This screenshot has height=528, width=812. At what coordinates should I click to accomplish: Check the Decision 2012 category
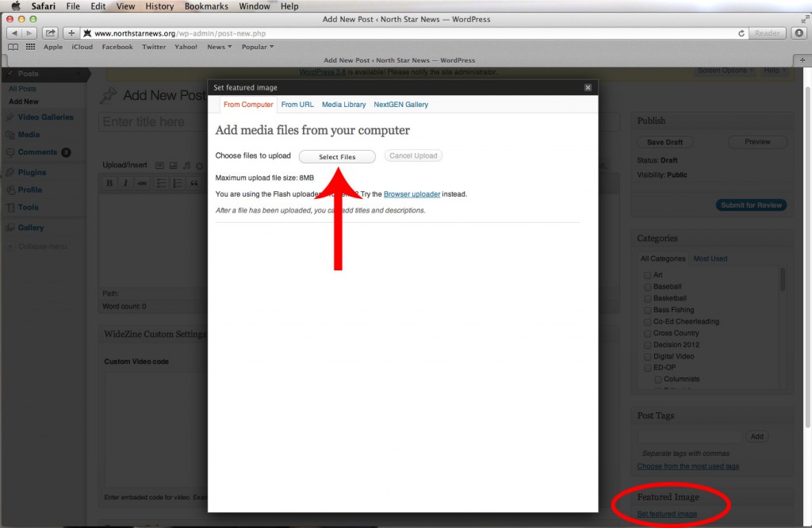tap(647, 346)
